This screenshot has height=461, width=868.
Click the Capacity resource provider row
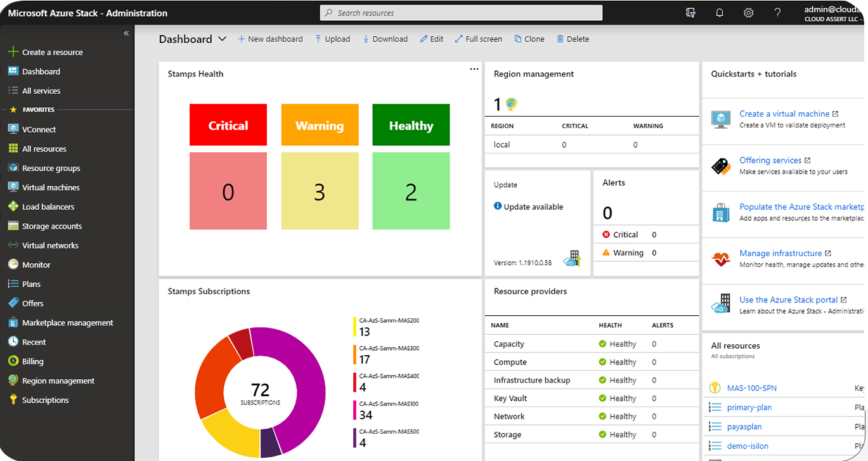click(x=592, y=344)
